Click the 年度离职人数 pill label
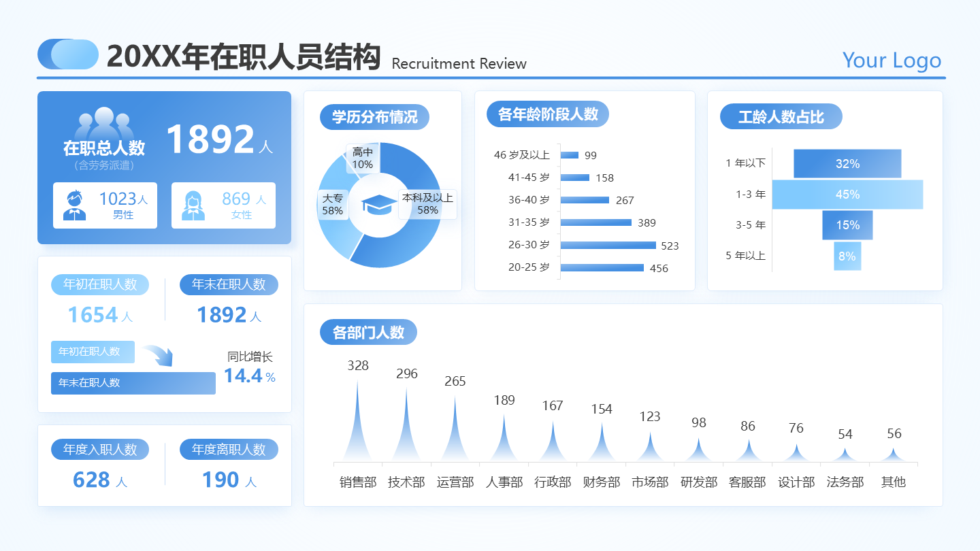This screenshot has width=980, height=551. coord(229,449)
